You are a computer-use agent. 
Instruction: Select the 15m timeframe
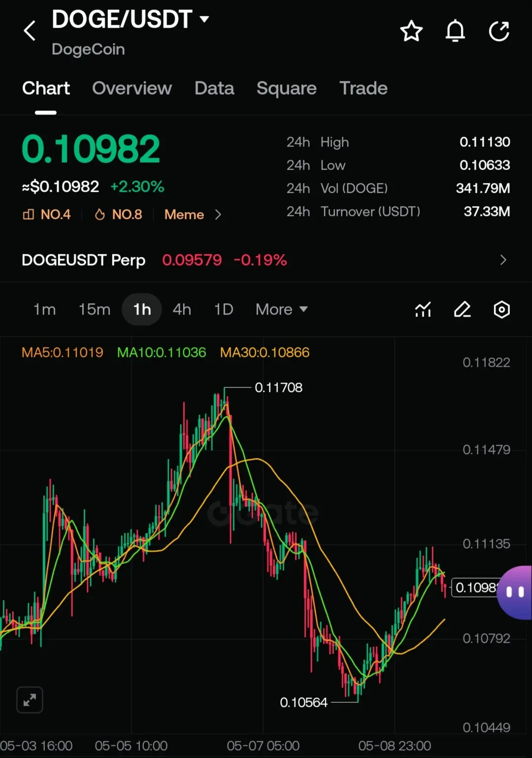pyautogui.click(x=95, y=310)
